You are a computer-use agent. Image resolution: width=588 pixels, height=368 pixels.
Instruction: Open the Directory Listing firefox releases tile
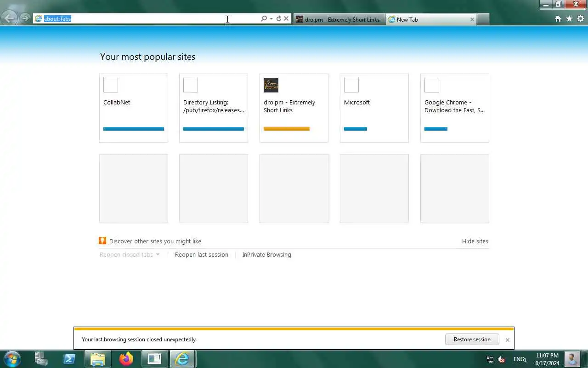214,108
